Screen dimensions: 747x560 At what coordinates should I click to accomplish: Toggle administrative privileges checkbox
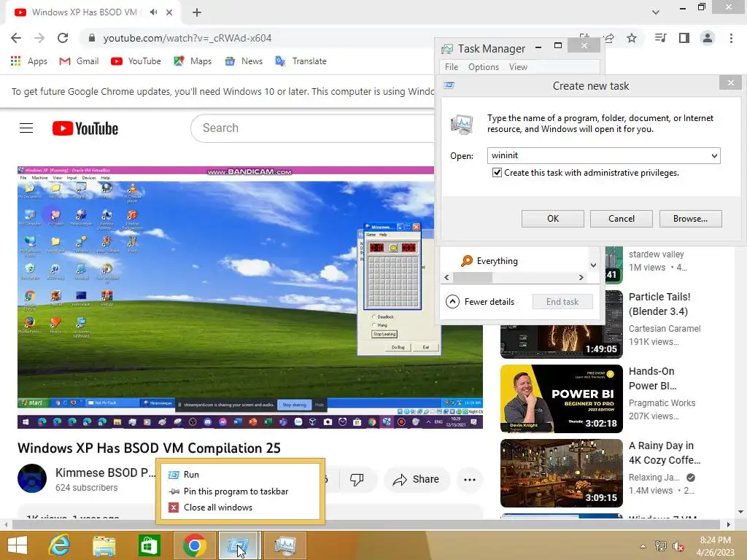(x=497, y=172)
